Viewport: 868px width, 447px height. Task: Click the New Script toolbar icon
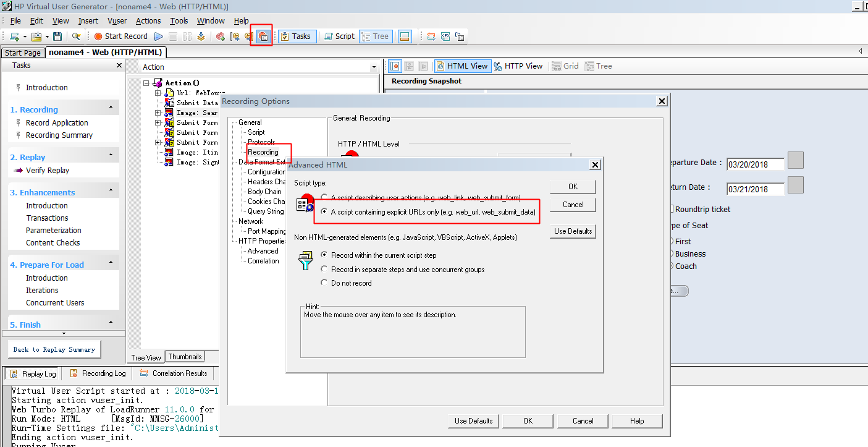(14, 36)
